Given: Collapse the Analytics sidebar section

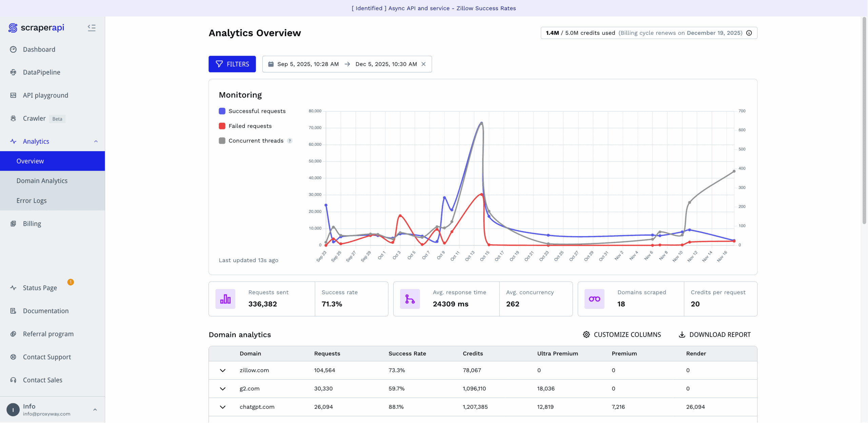Looking at the screenshot, I should 96,141.
